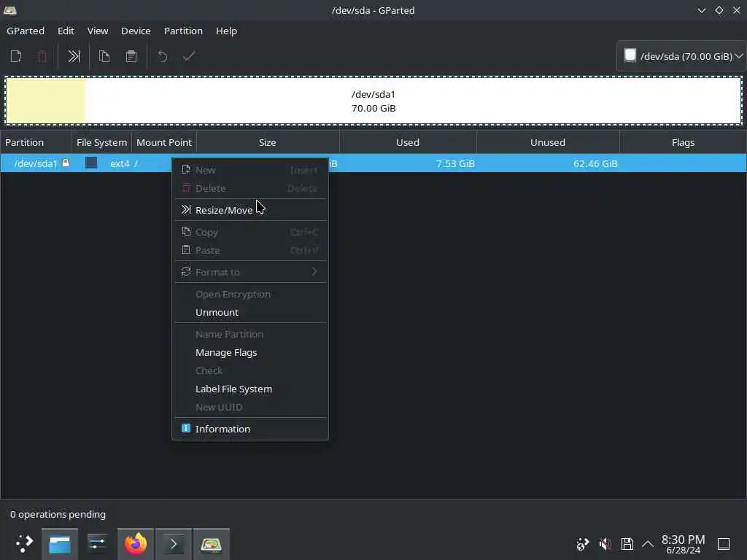Open the Partition menu
The height and width of the screenshot is (560, 747).
point(183,31)
